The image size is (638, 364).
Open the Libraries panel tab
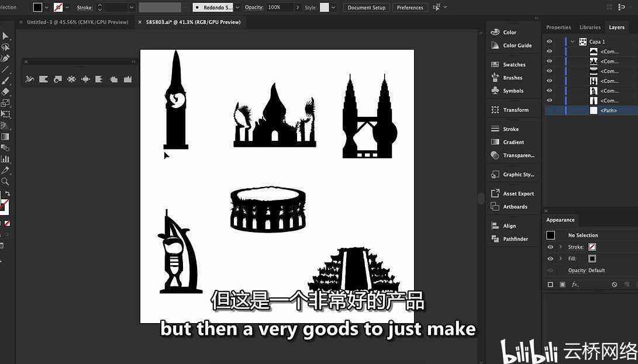(x=590, y=27)
